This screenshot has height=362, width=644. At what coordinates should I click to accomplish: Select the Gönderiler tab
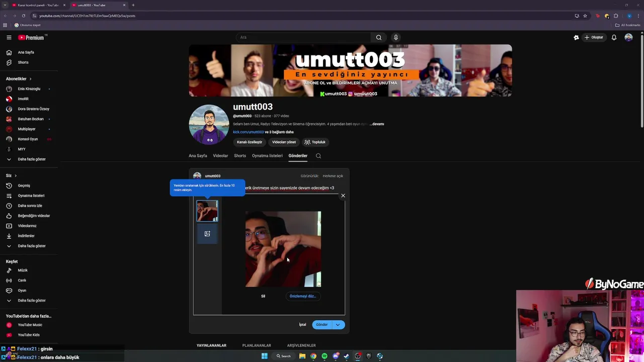pos(298,156)
